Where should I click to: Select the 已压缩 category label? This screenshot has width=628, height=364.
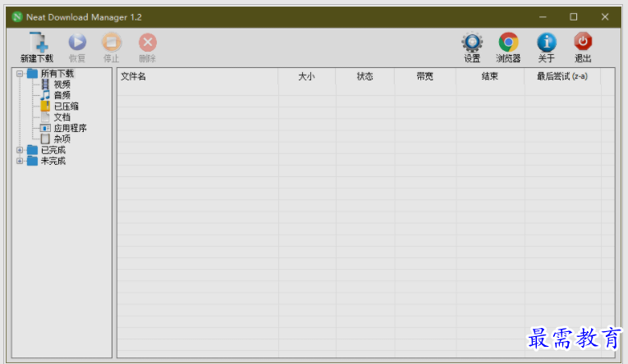(66, 107)
